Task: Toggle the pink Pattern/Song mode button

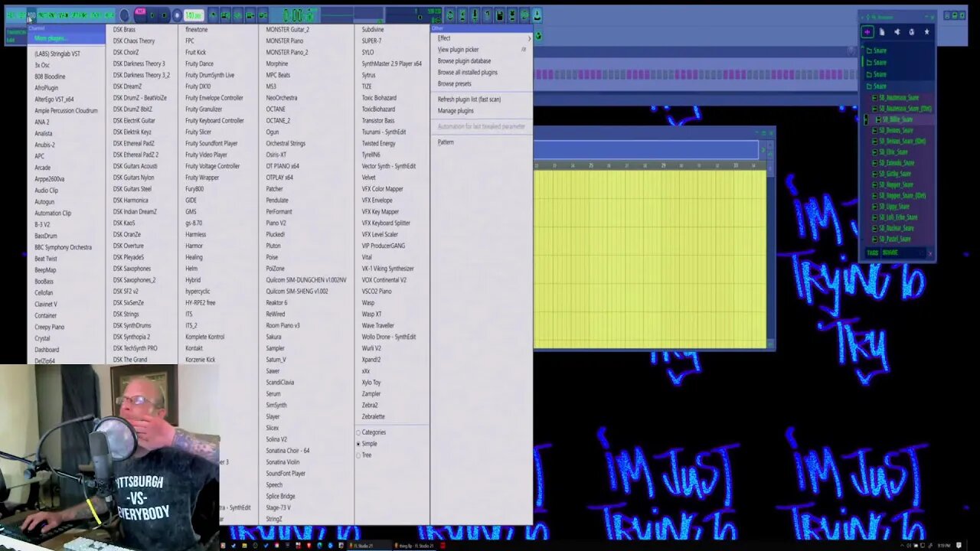Action: [x=140, y=13]
